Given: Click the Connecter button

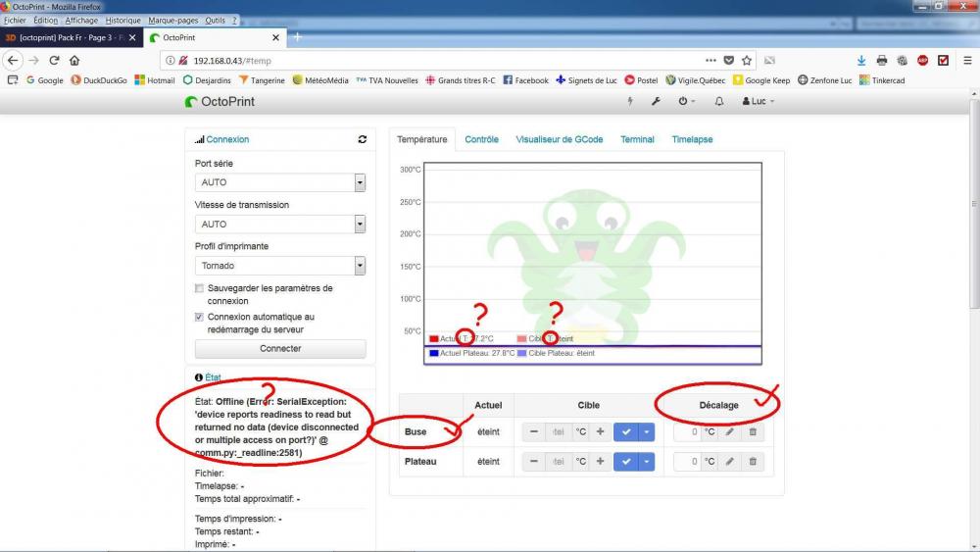Looking at the screenshot, I should pyautogui.click(x=280, y=349).
